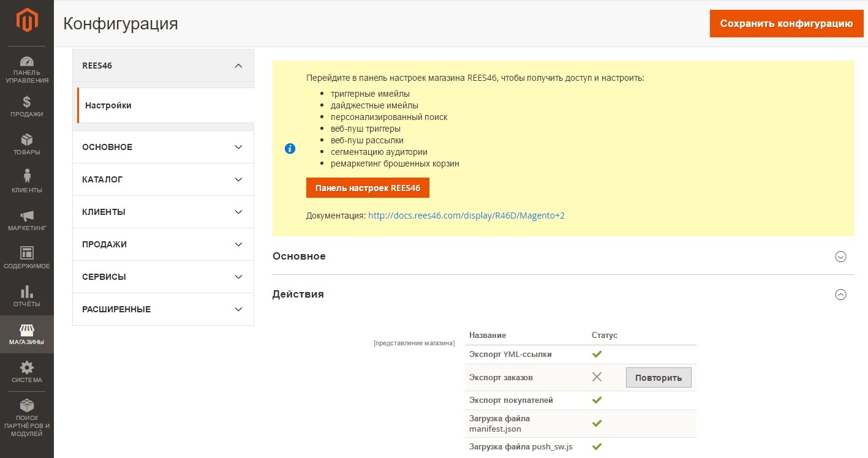Screen dimensions: 868x458
Task: Open the System (Система) gear icon
Action: click(x=27, y=368)
